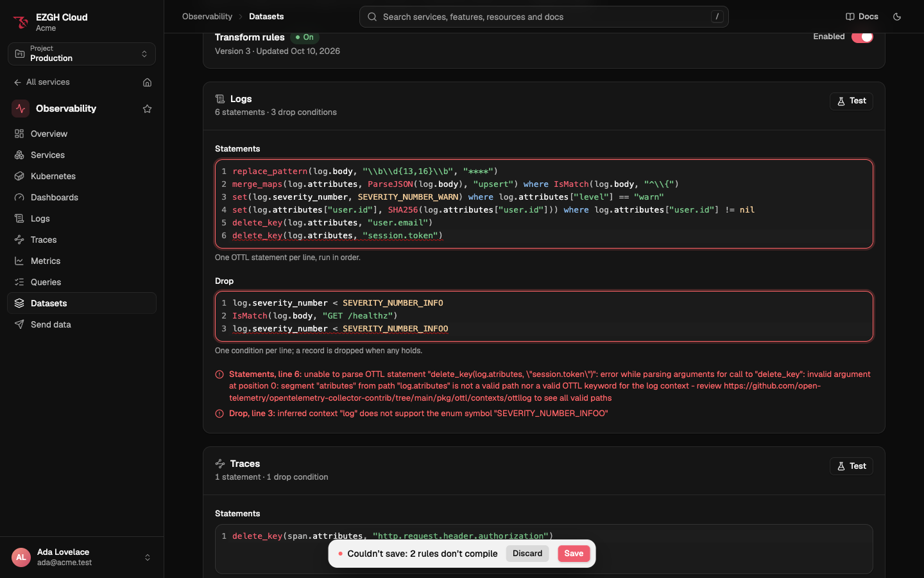Screen dimensions: 924x578
Task: Toggle the Transform rules Enabled switch
Action: 862,37
